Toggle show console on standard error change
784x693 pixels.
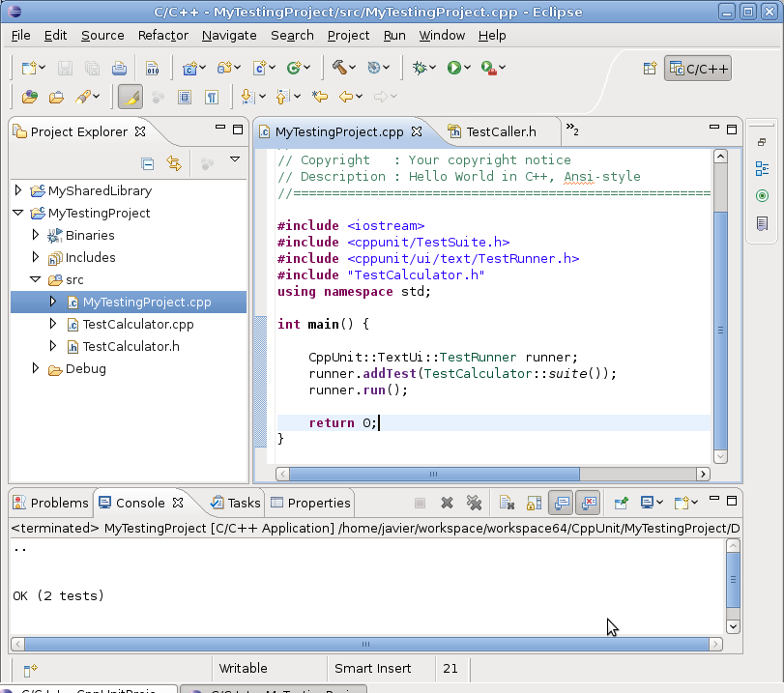pyautogui.click(x=588, y=503)
